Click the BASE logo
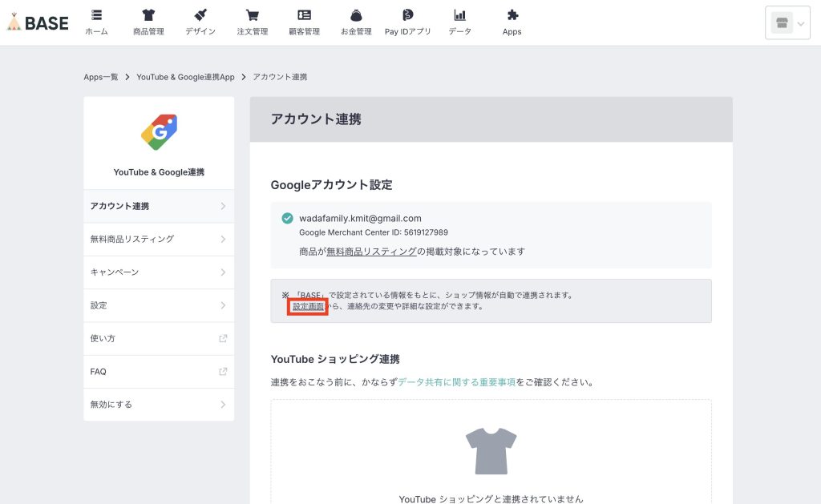This screenshot has height=504, width=821. (x=38, y=22)
